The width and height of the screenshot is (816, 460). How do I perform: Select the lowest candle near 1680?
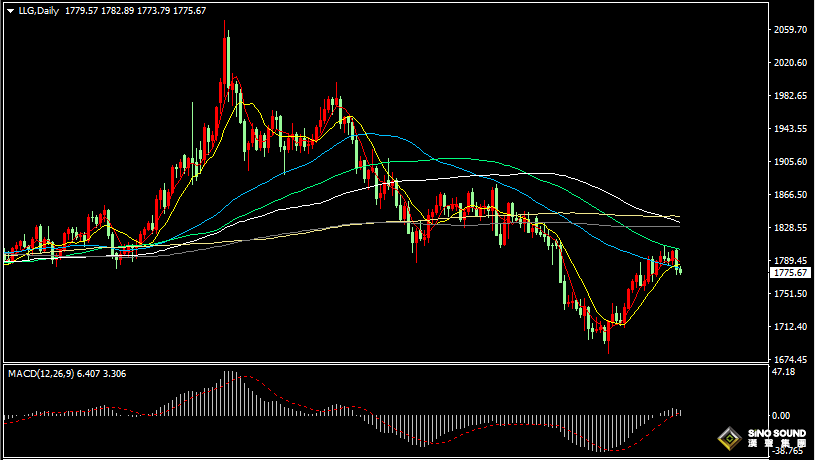pyautogui.click(x=608, y=337)
